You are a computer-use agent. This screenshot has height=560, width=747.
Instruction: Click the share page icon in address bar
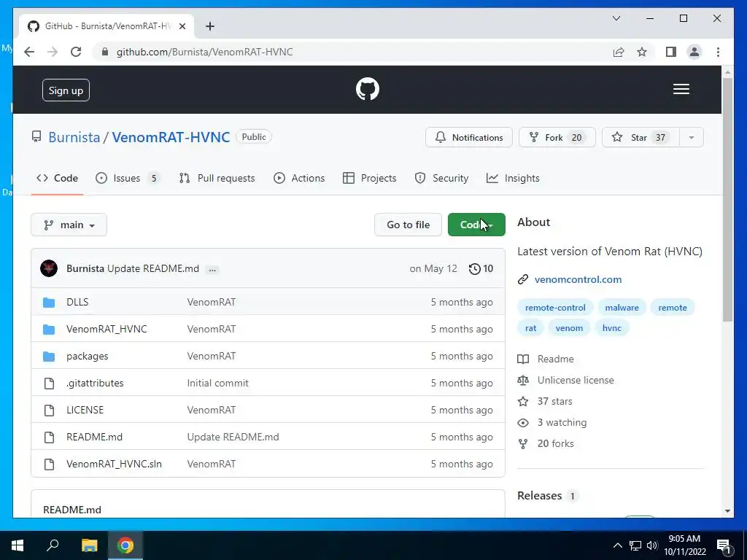[619, 52]
